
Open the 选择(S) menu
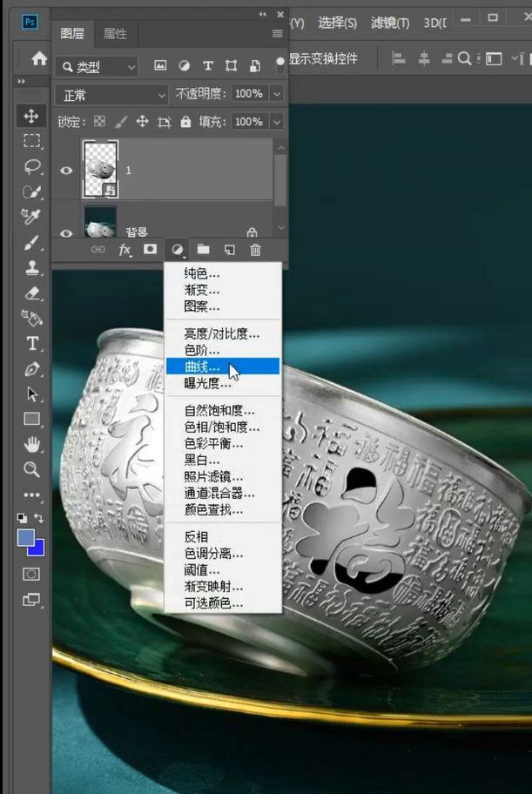[x=338, y=23]
